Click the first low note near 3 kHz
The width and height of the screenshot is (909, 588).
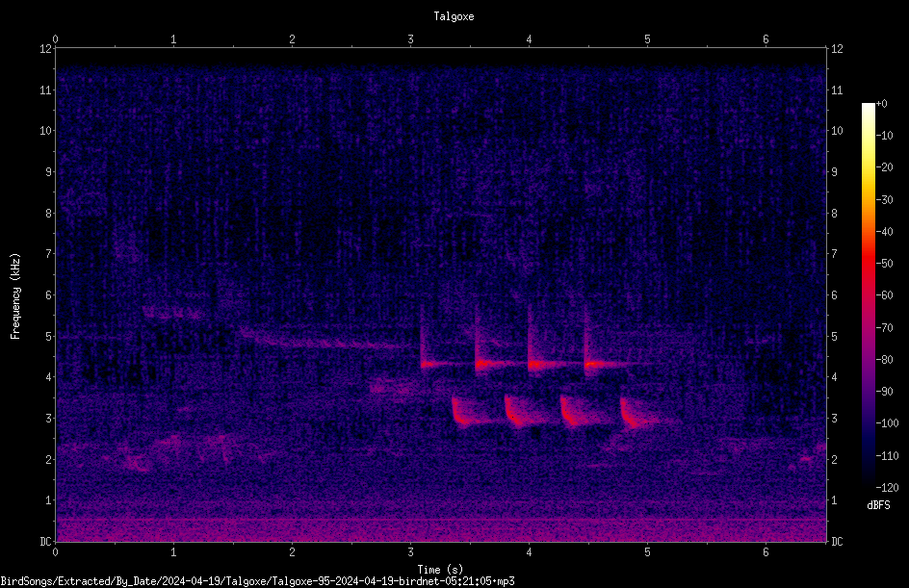pos(464,413)
